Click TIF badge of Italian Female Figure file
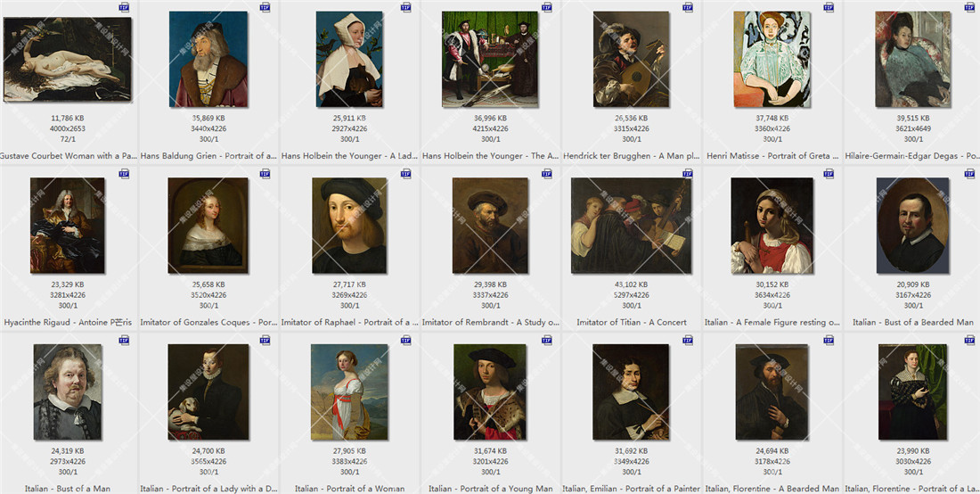This screenshot has height=494, width=980. pyautogui.click(x=829, y=174)
